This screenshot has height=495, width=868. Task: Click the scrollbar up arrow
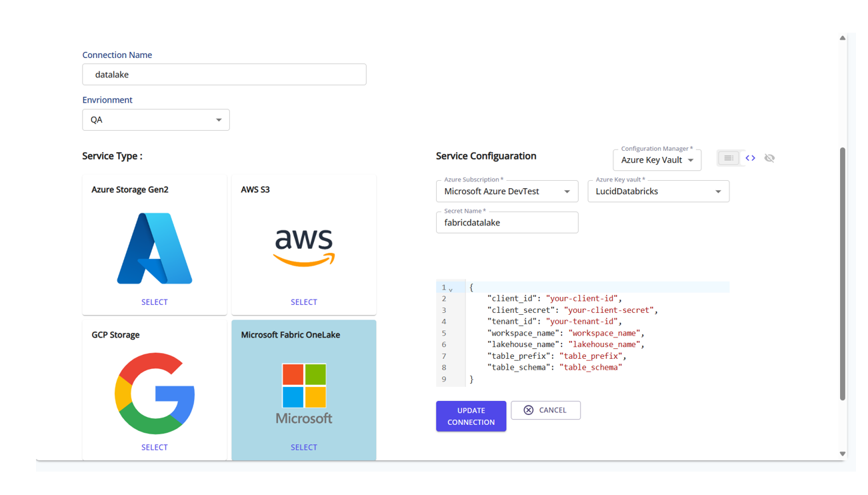point(843,38)
